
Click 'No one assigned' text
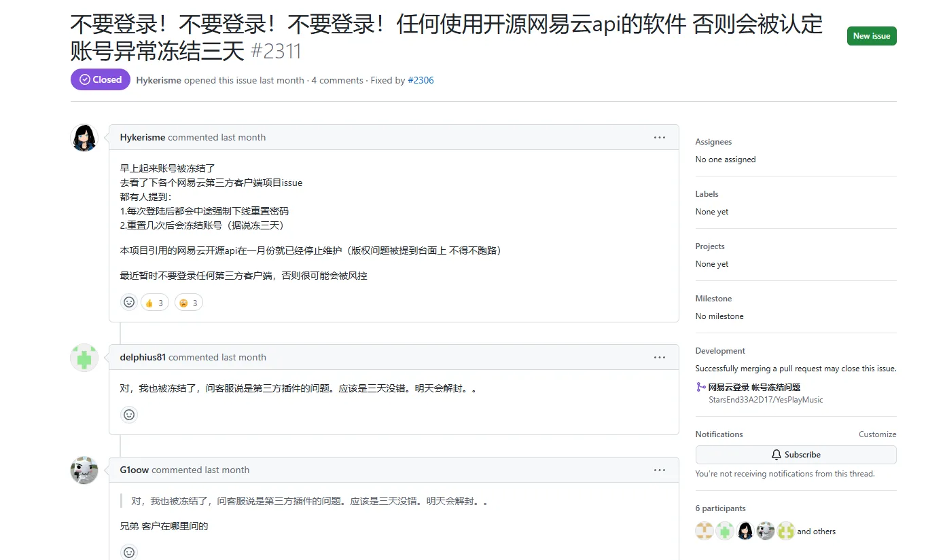pyautogui.click(x=726, y=160)
